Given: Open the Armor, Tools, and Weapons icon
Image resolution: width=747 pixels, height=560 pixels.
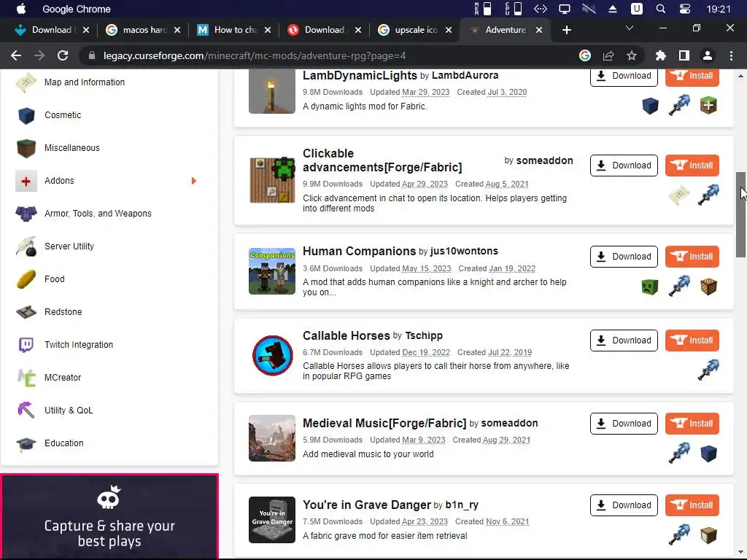Looking at the screenshot, I should point(26,214).
